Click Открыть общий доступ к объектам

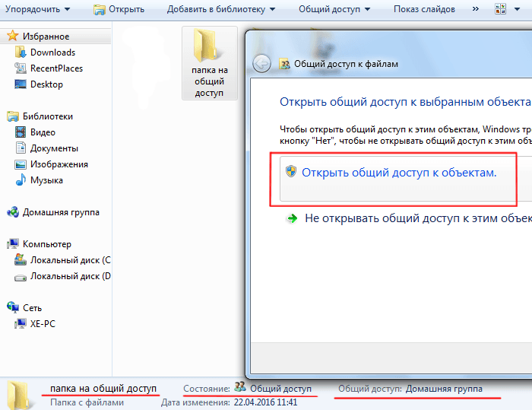point(398,173)
